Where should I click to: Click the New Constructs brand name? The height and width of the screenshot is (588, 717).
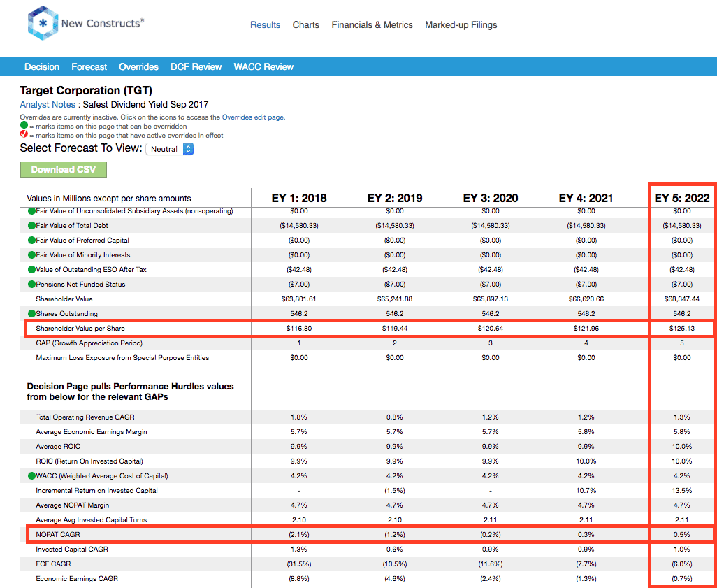tap(103, 23)
